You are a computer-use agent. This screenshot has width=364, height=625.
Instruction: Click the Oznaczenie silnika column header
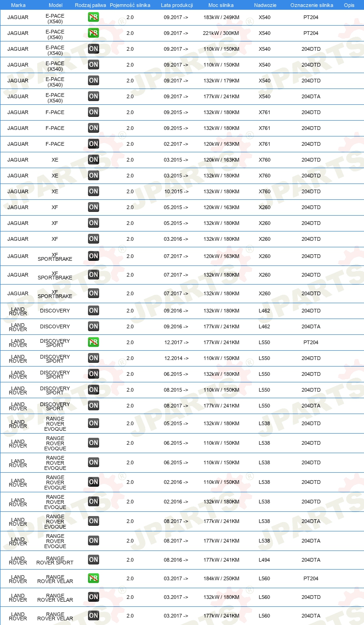point(311,5)
